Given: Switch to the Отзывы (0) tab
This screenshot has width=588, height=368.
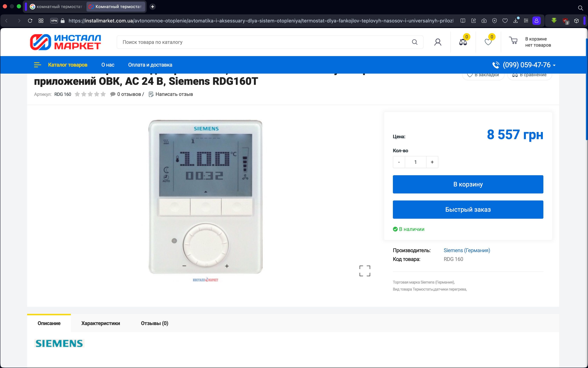Looking at the screenshot, I should tap(155, 323).
